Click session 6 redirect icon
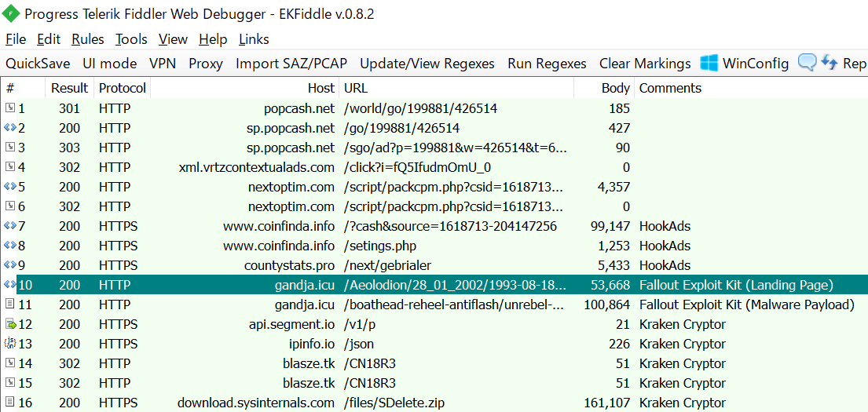868x412 pixels. point(10,206)
